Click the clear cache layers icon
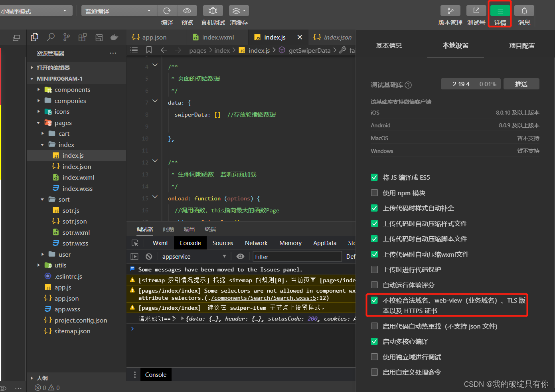Image resolution: width=555 pixels, height=392 pixels. (239, 11)
